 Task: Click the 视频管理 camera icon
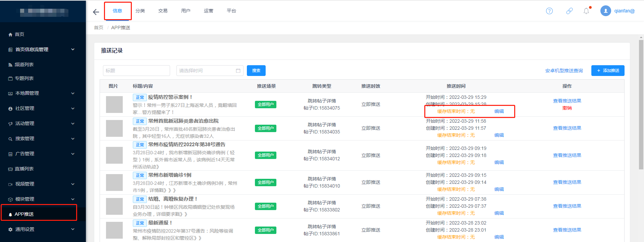click(x=10, y=184)
